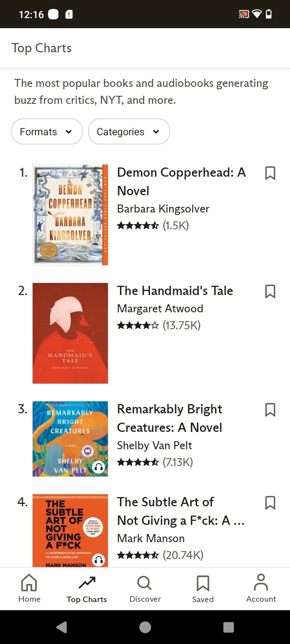This screenshot has width=290, height=644.
Task: Save Remarkably Bright Creatures with bookmark
Action: click(x=270, y=410)
